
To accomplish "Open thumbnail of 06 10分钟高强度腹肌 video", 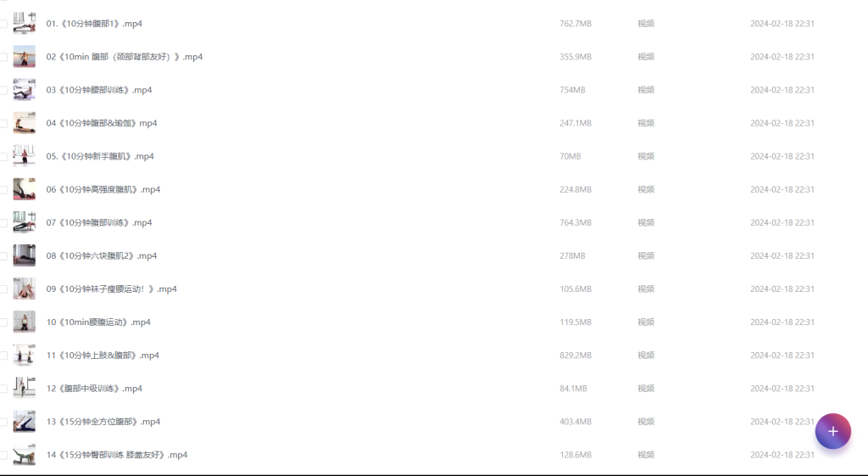I will click(25, 189).
